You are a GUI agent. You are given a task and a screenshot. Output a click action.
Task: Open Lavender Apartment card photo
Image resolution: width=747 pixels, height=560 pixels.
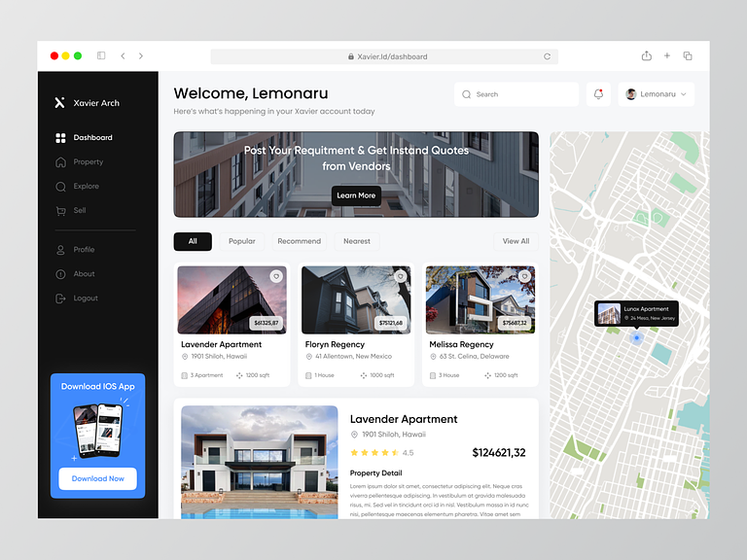[x=232, y=300]
